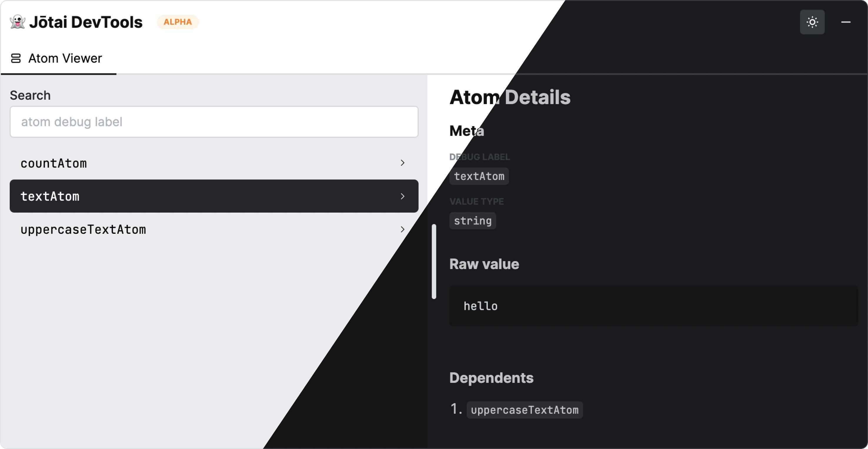Open the uppercaseTextAtom dependent link
The width and height of the screenshot is (868, 449).
click(x=525, y=410)
